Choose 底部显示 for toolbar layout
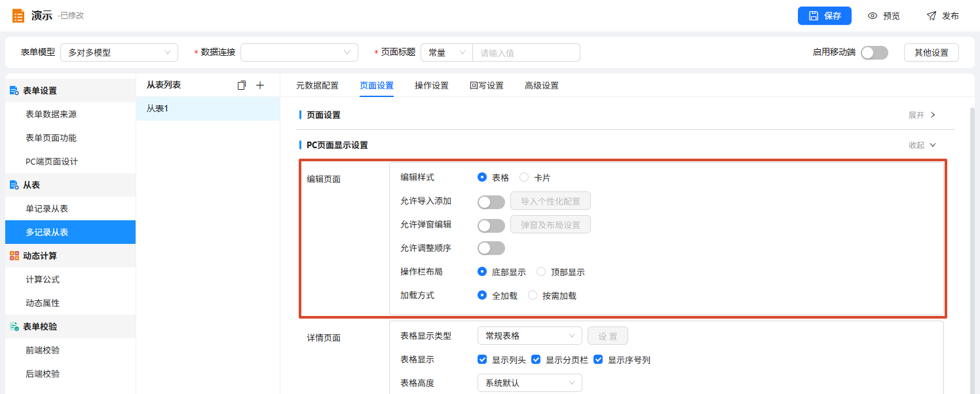Image resolution: width=980 pixels, height=394 pixels. (x=482, y=271)
